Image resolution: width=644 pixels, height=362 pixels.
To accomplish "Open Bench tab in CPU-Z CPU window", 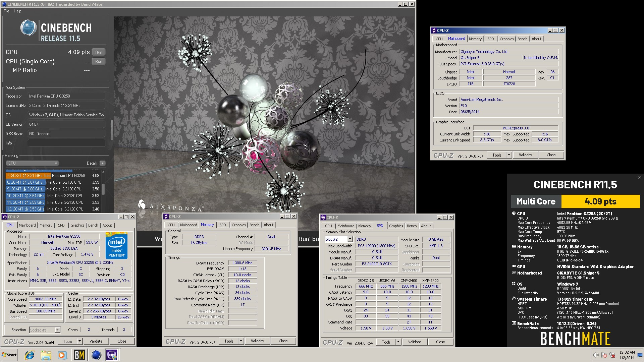I will tap(93, 225).
